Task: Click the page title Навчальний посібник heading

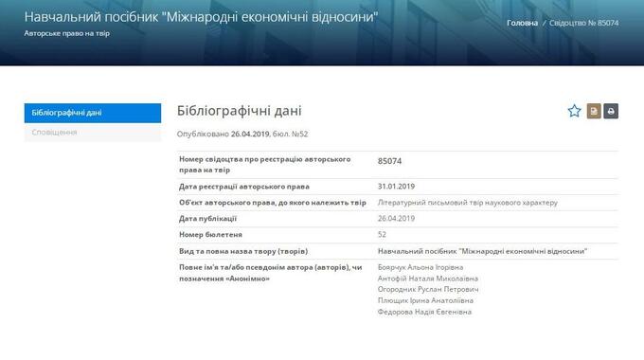Action: click(201, 17)
